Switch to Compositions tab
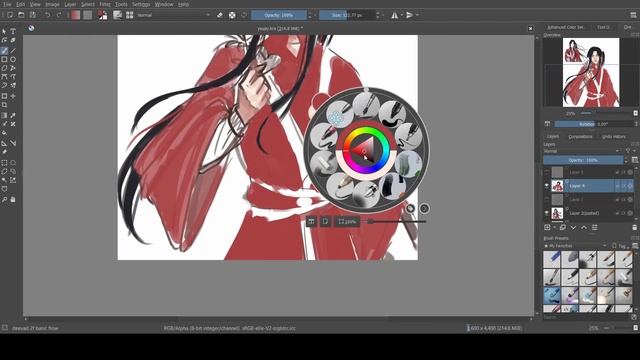The height and width of the screenshot is (360, 640). click(580, 137)
